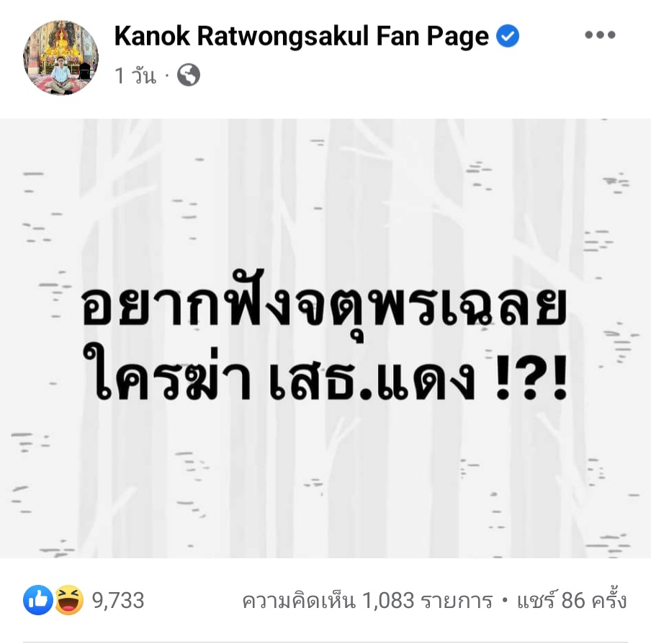651x644 pixels.
Task: Open "แชร์ 86 ครั้ง" shares list
Action: coord(572,600)
